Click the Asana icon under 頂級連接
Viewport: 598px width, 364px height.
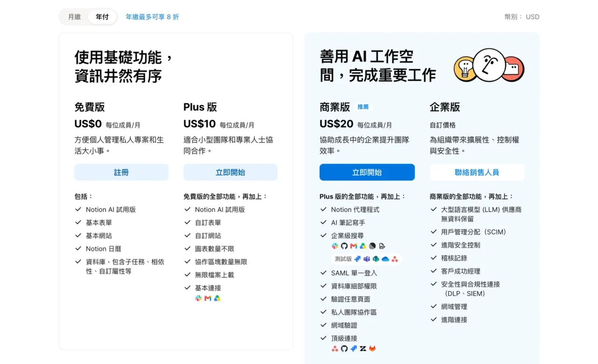point(335,349)
